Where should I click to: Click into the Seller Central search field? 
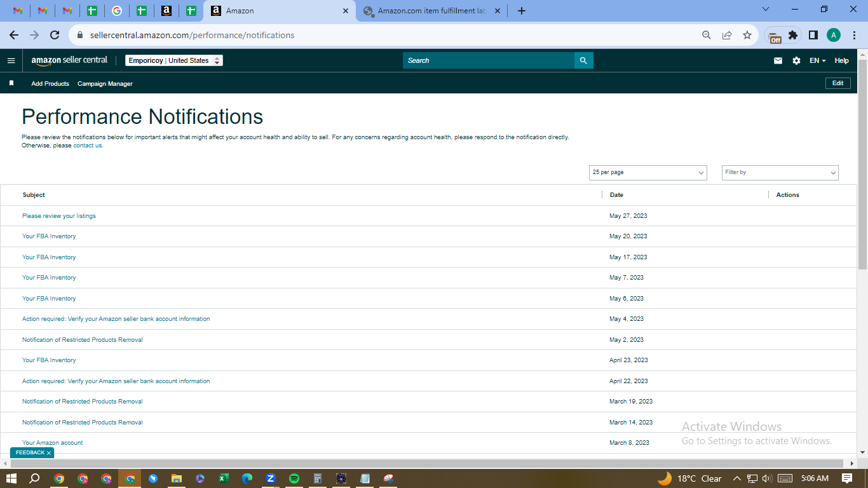pos(489,60)
